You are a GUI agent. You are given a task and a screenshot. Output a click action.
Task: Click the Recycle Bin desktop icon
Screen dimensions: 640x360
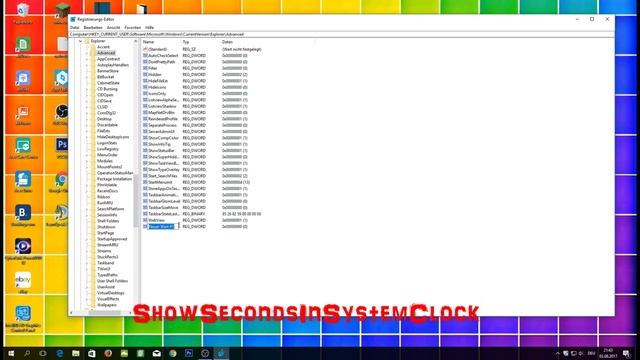[x=23, y=13]
